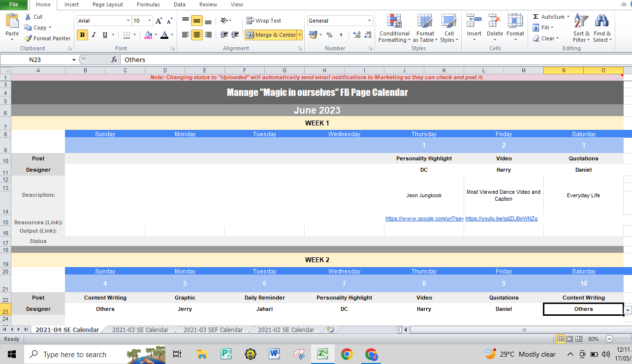Align text right in the cell
The image size is (632, 364).
click(208, 35)
